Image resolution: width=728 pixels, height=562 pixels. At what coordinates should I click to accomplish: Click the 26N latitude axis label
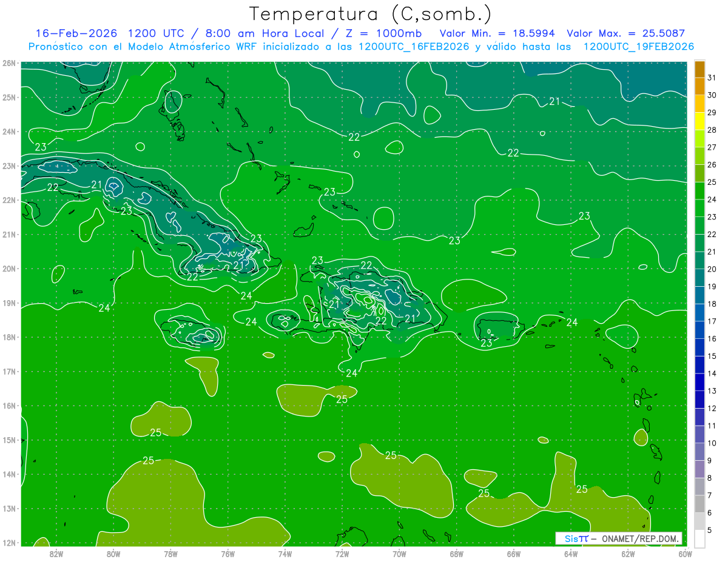pos(9,63)
